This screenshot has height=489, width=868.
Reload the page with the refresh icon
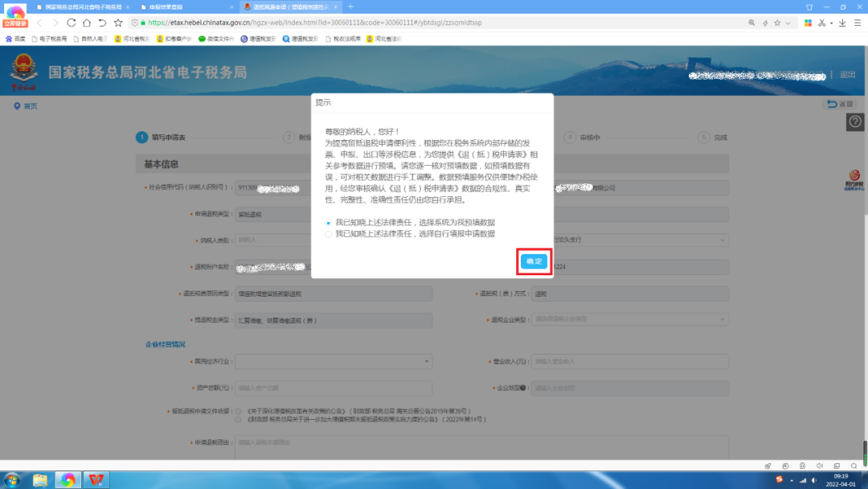[72, 23]
